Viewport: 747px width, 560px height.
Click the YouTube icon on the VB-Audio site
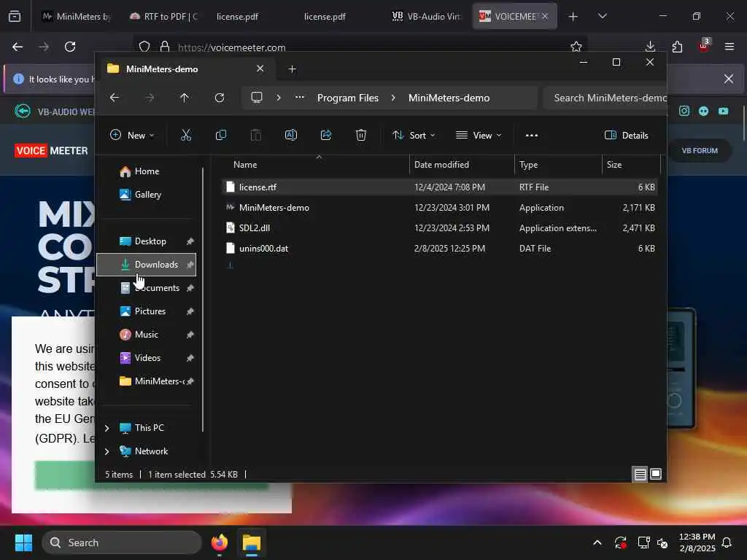[x=723, y=111]
